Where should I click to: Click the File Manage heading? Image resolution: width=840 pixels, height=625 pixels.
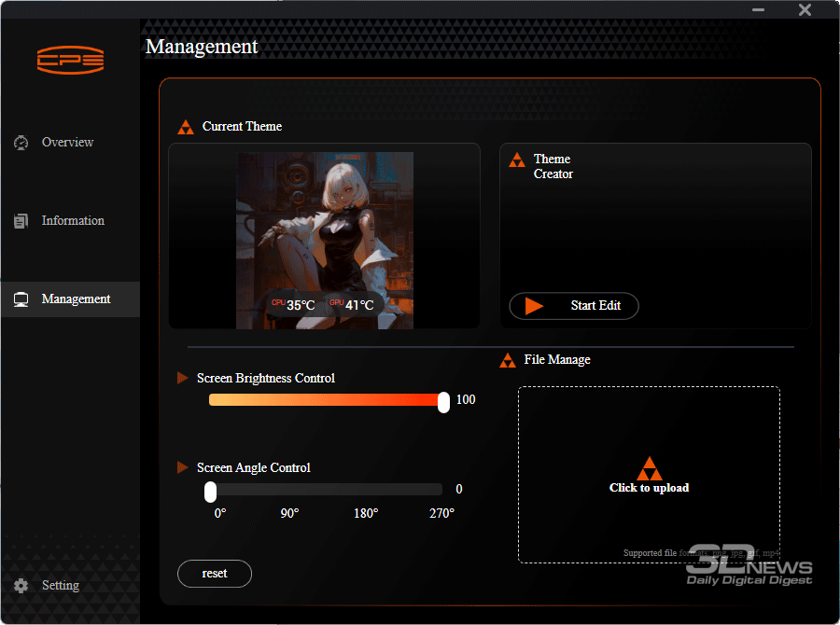click(x=557, y=360)
